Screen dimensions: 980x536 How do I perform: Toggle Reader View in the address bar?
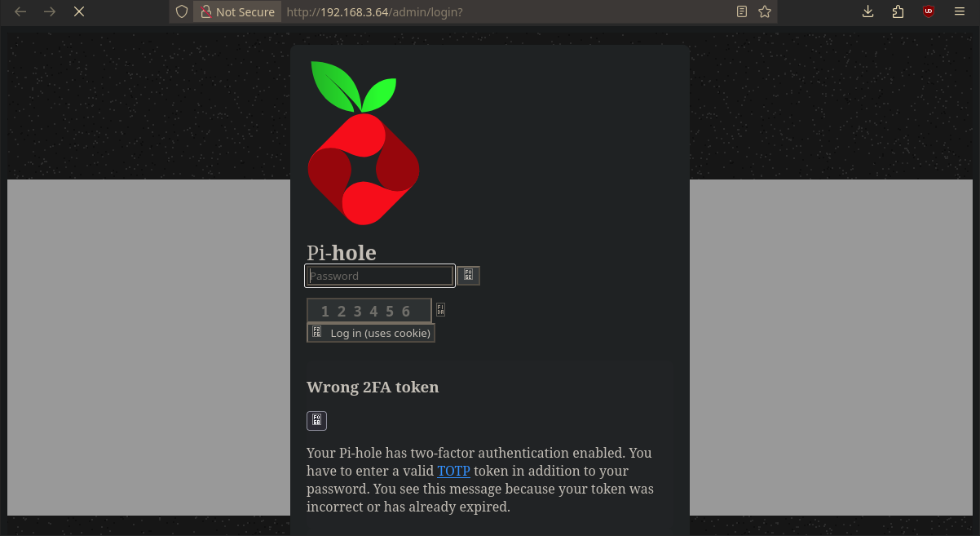point(741,11)
